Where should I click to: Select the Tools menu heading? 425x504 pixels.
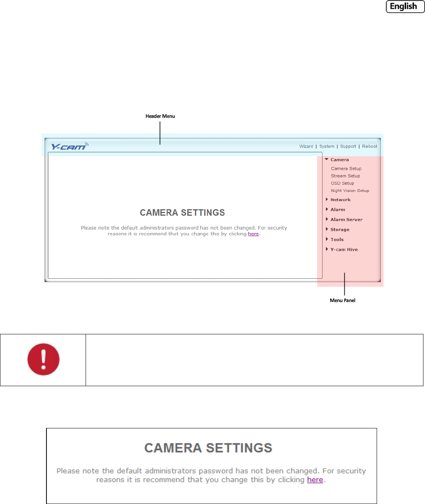coord(337,240)
